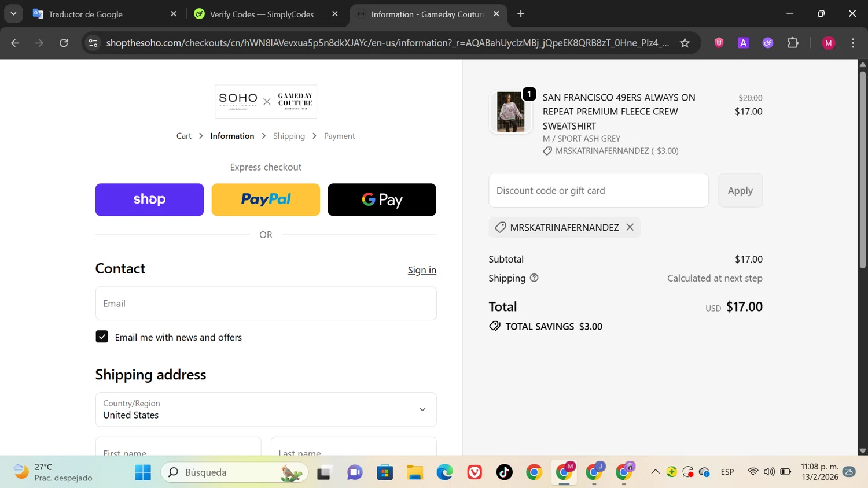This screenshot has height=488, width=868.
Task: View site information icon in address bar
Action: click(x=93, y=43)
